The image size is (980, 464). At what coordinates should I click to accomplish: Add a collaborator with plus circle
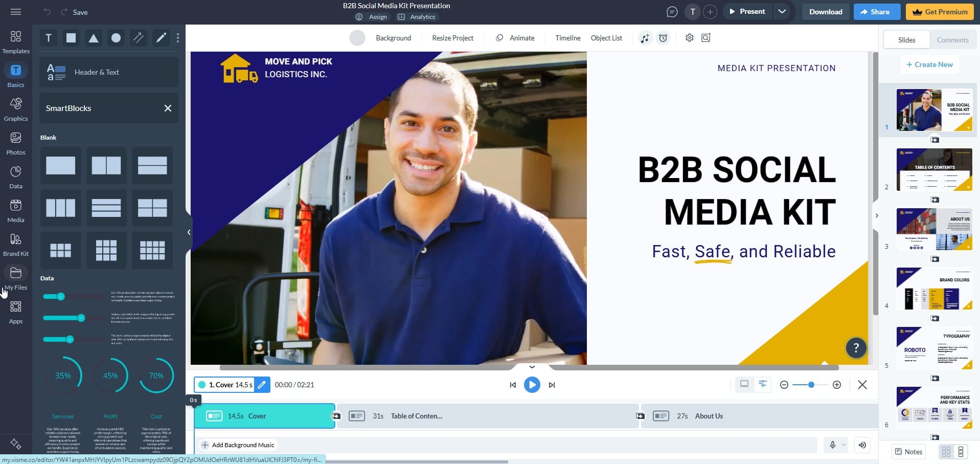[x=710, y=12]
